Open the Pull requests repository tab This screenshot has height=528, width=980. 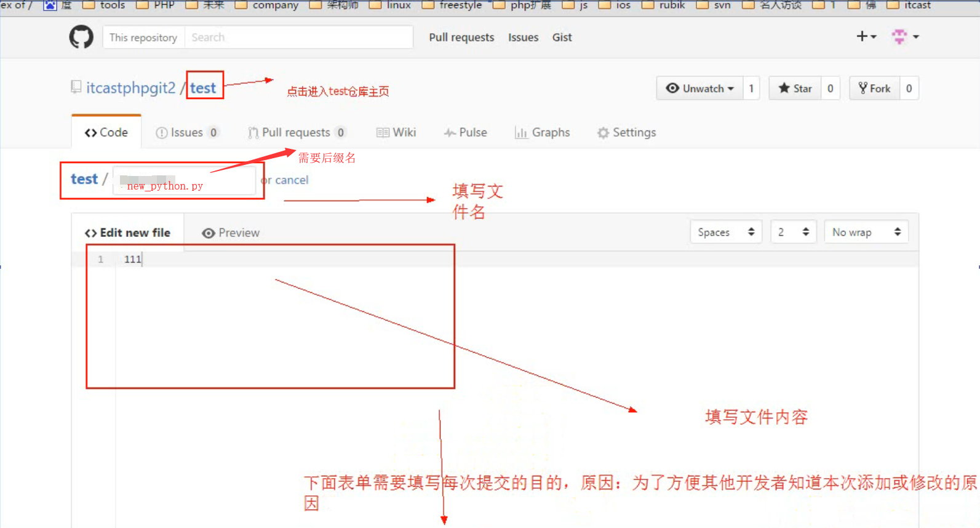point(297,132)
